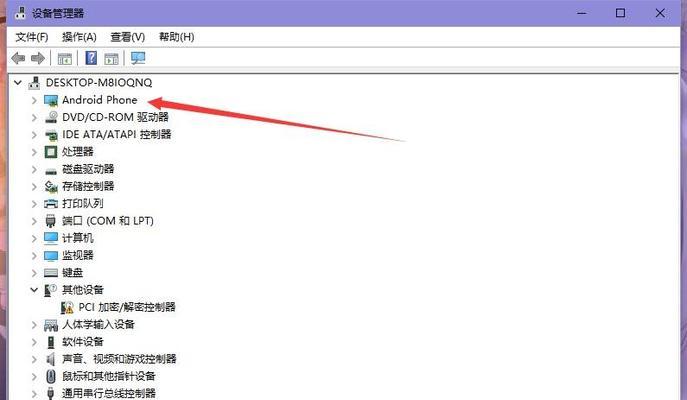Click the 软件设备 icon

tap(51, 342)
